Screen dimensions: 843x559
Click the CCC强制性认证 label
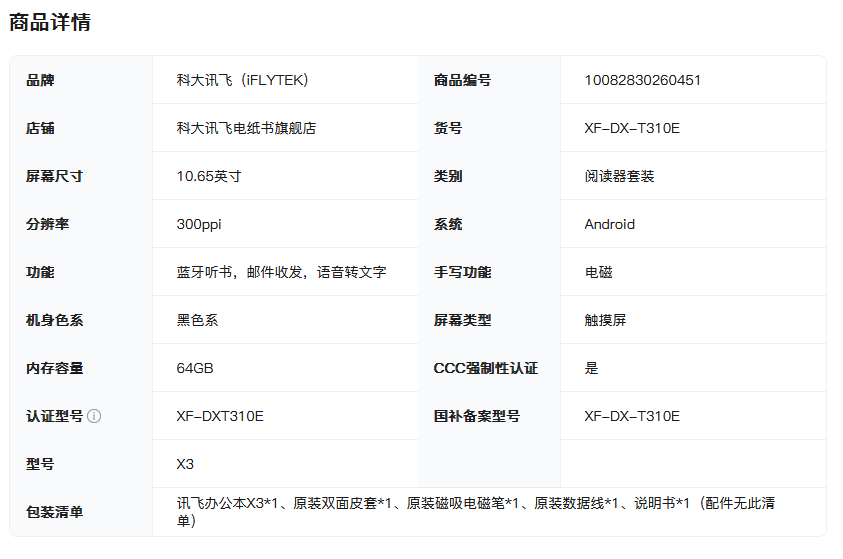click(485, 368)
